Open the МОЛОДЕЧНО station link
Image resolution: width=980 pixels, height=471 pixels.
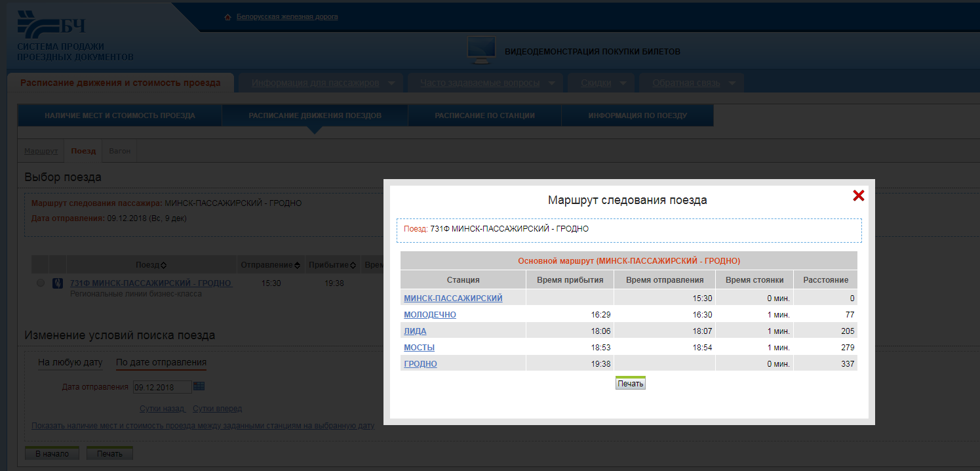coord(430,315)
